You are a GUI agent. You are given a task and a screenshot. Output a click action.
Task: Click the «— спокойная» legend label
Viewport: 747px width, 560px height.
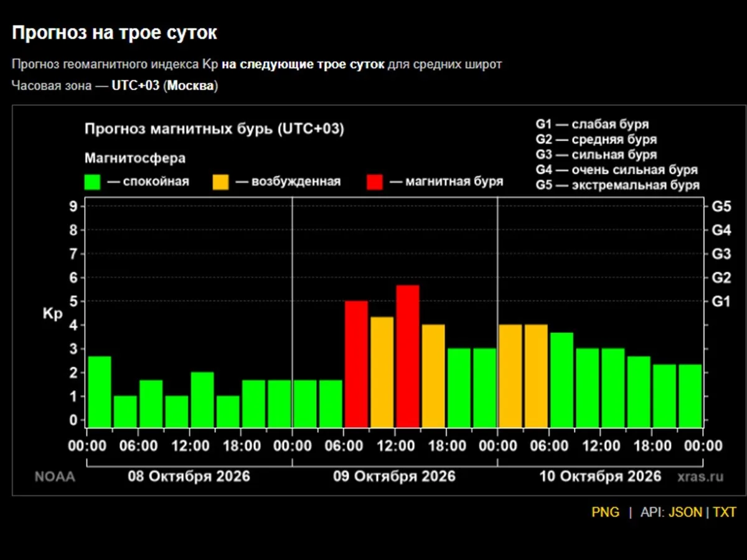pos(148,182)
